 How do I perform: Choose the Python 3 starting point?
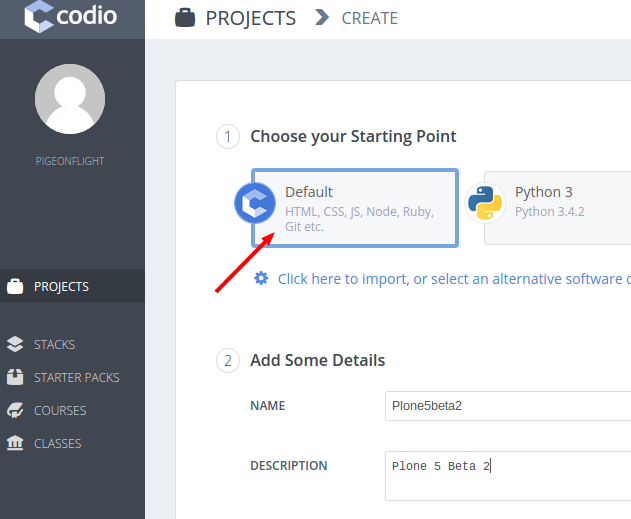point(557,207)
